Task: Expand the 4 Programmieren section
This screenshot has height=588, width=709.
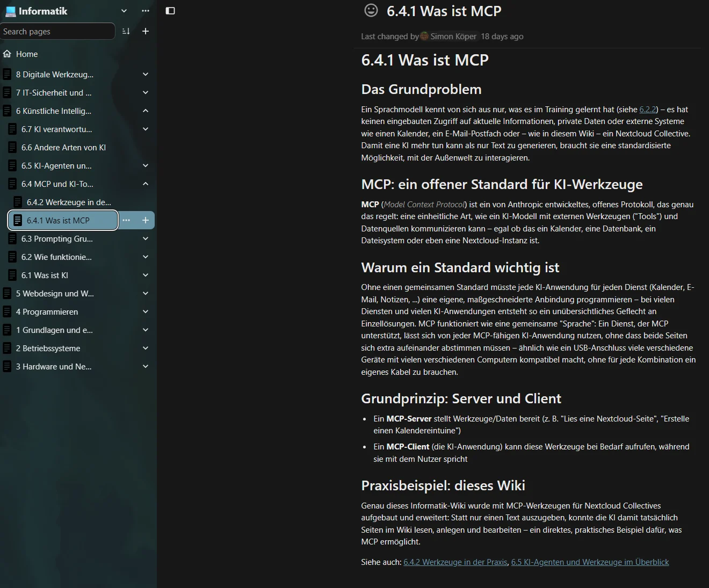Action: tap(146, 312)
